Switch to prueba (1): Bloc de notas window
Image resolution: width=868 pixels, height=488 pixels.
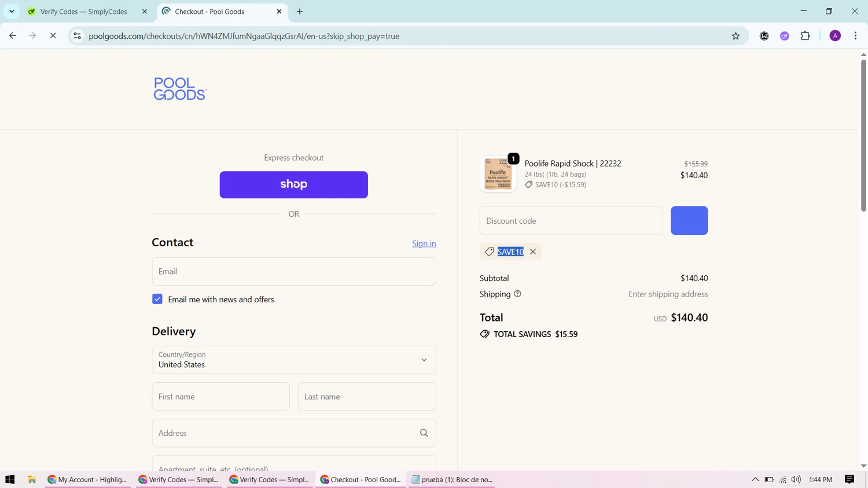(451, 479)
